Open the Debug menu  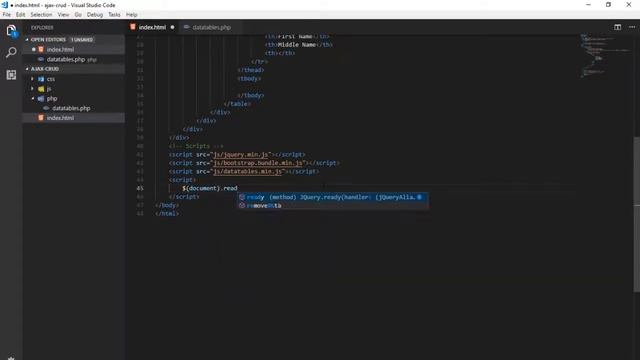(95, 15)
